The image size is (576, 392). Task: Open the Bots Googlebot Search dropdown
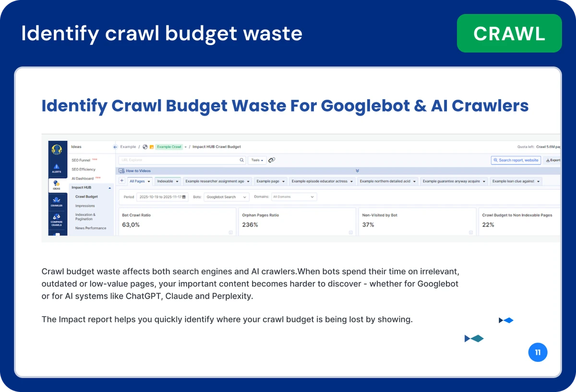pos(226,197)
